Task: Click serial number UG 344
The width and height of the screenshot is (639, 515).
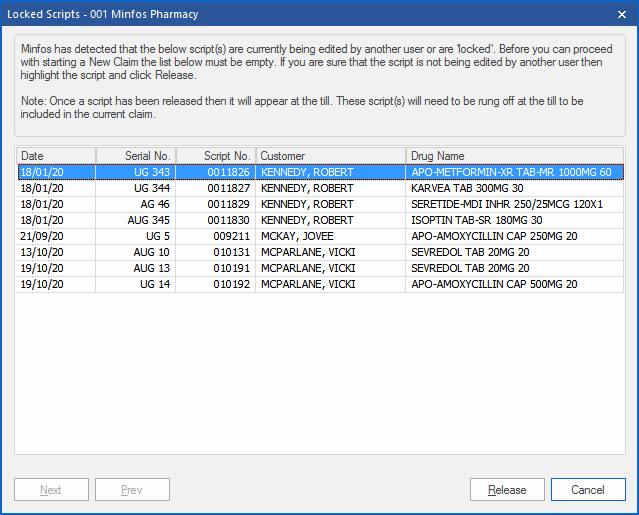Action: point(152,188)
